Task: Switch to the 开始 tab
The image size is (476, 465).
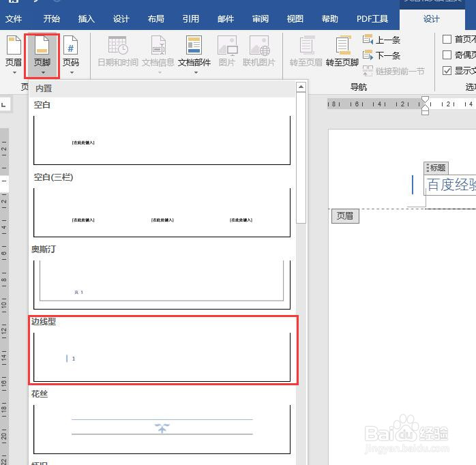Action: [52, 19]
